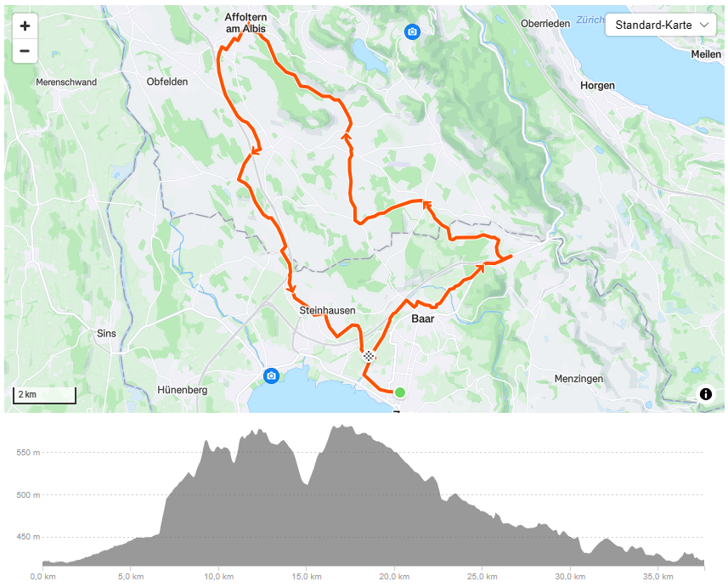
Task: Click the Baar town label
Action: (x=423, y=319)
